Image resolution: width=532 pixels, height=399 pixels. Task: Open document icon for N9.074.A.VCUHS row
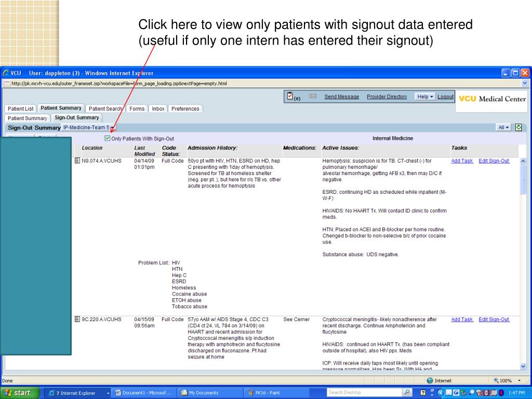pos(77,161)
